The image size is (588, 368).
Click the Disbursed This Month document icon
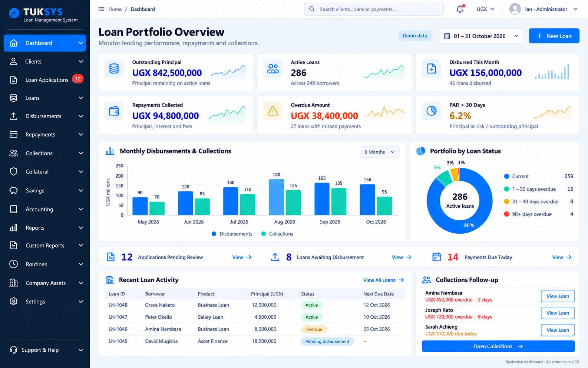432,69
